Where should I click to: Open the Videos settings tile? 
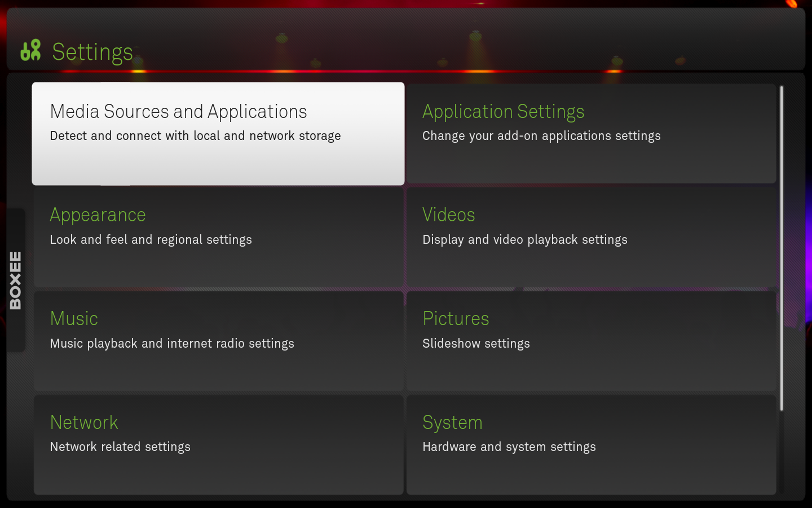coord(592,238)
